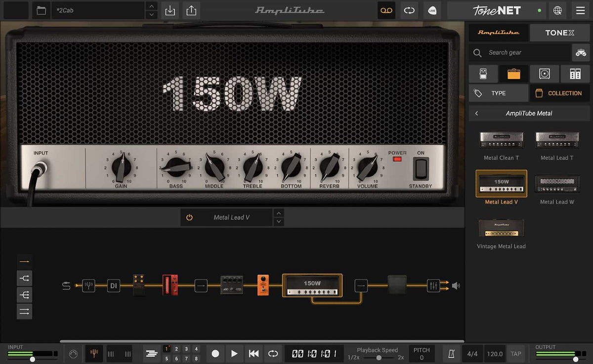Select track slot 5
The height and width of the screenshot is (364, 593).
[x=167, y=359]
